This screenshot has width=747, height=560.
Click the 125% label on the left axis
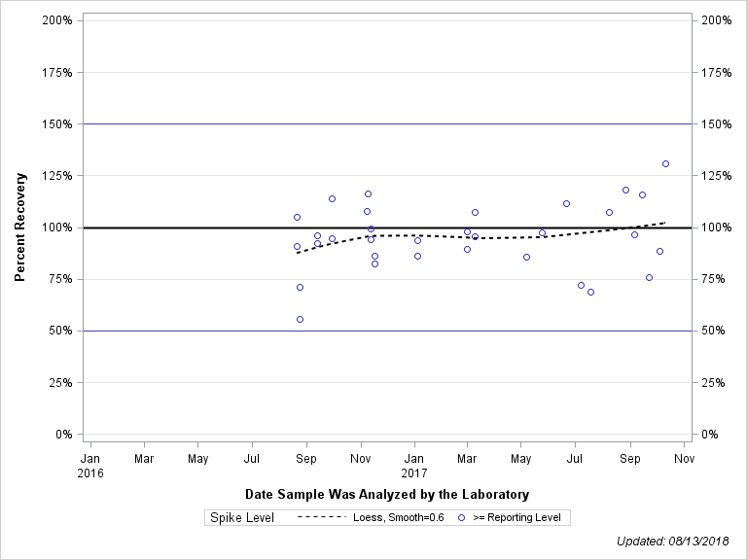(x=57, y=176)
